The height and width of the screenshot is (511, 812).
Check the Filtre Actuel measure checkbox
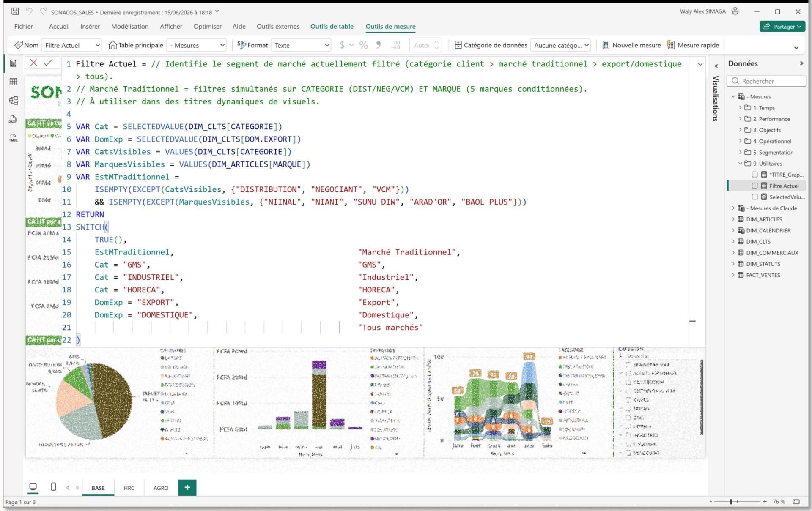click(x=754, y=186)
